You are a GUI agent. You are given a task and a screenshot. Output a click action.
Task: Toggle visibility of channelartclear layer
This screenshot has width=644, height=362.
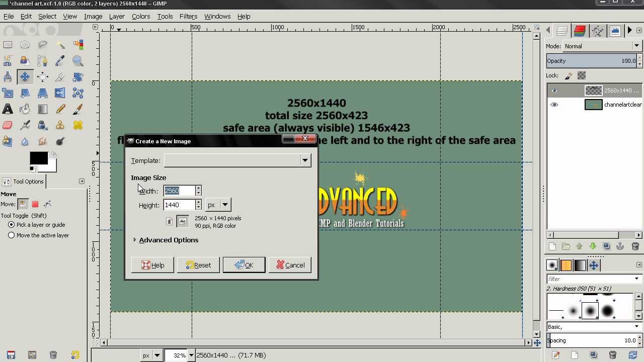(x=554, y=105)
